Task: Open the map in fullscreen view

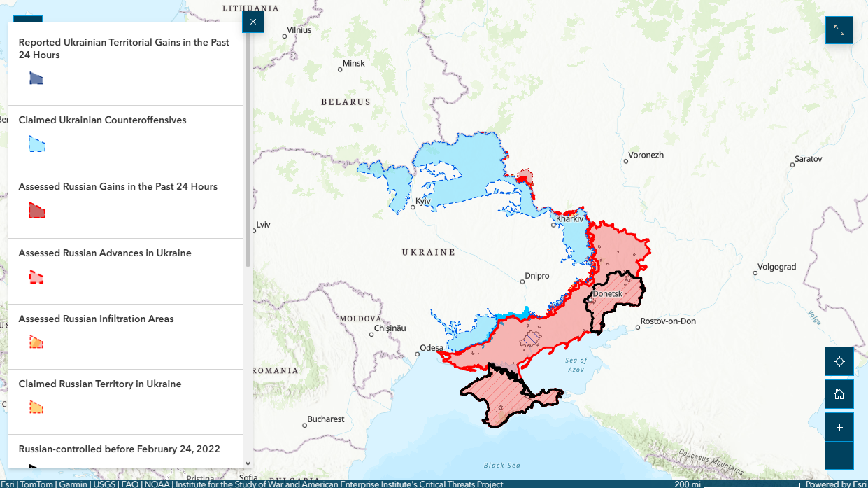Action: coord(839,30)
